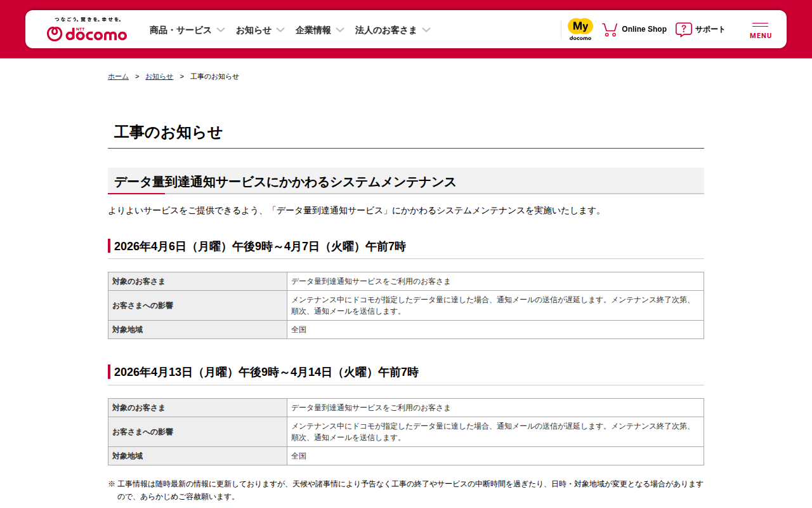Expand 企業情報 chevron
This screenshot has height=508, width=812.
(x=340, y=30)
